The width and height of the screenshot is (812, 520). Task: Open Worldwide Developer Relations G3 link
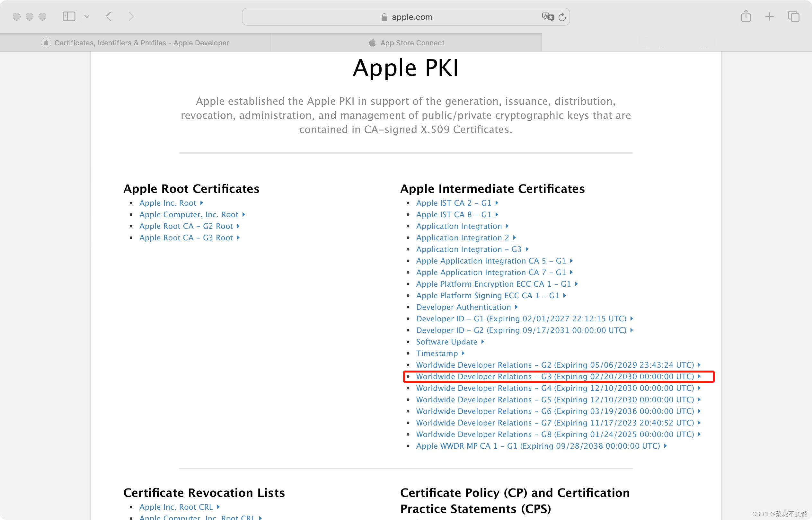coord(554,376)
